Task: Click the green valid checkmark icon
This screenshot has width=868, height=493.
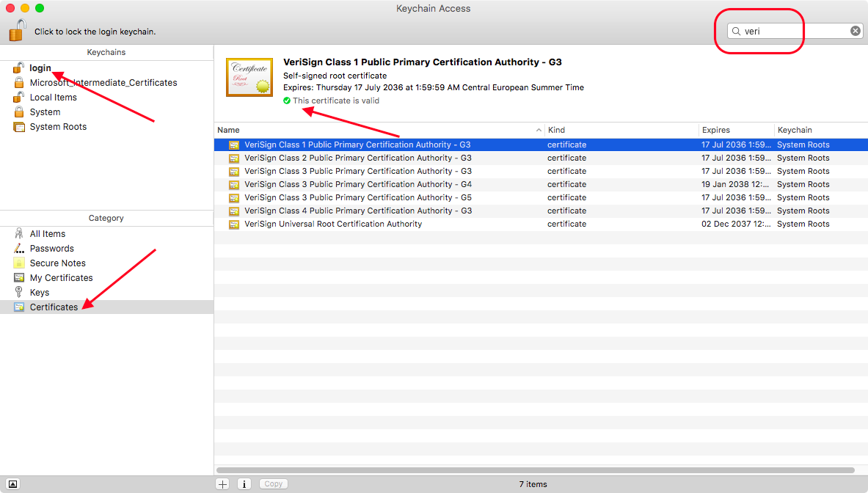Action: (x=287, y=101)
